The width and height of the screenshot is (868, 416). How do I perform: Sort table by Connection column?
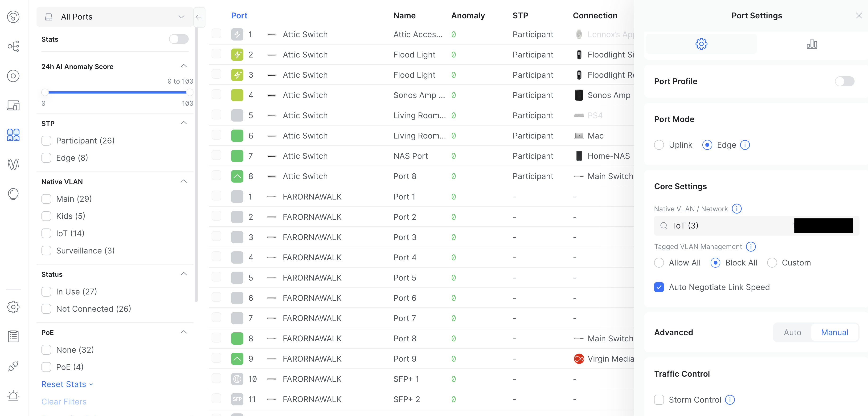[x=595, y=16]
